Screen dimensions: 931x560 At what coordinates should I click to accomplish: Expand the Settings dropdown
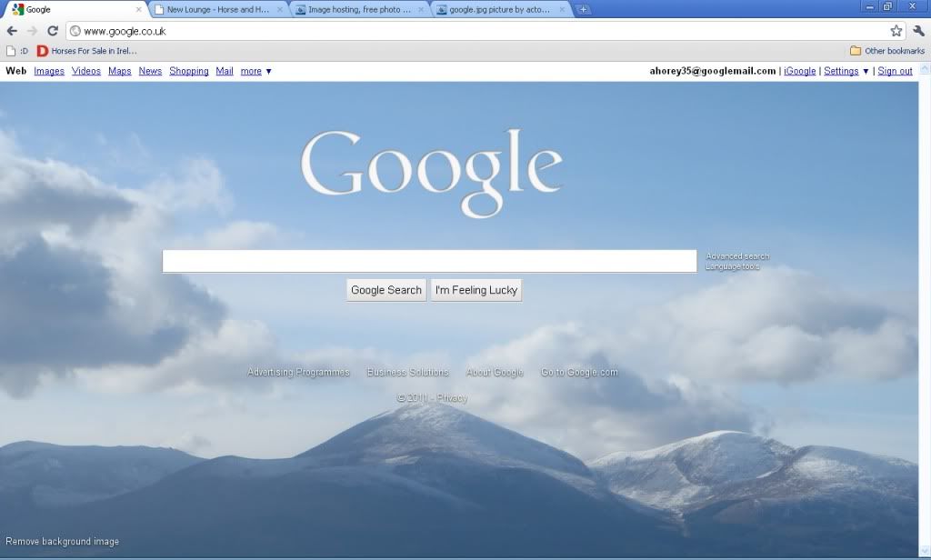coord(846,71)
